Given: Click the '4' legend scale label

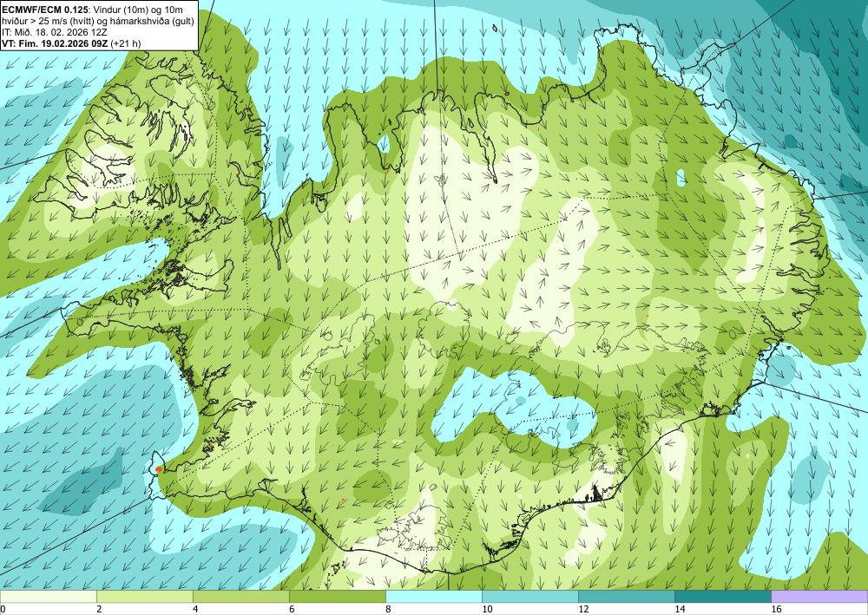Looking at the screenshot, I should click(x=194, y=609).
